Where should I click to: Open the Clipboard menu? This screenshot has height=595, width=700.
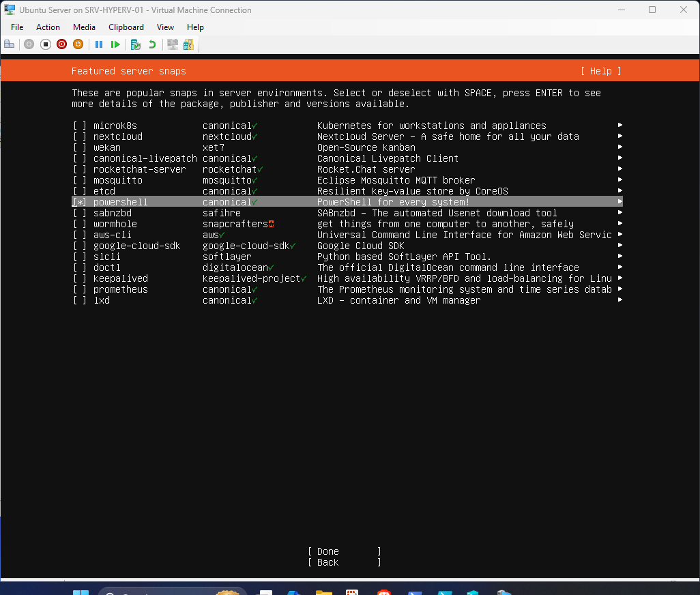(x=126, y=27)
